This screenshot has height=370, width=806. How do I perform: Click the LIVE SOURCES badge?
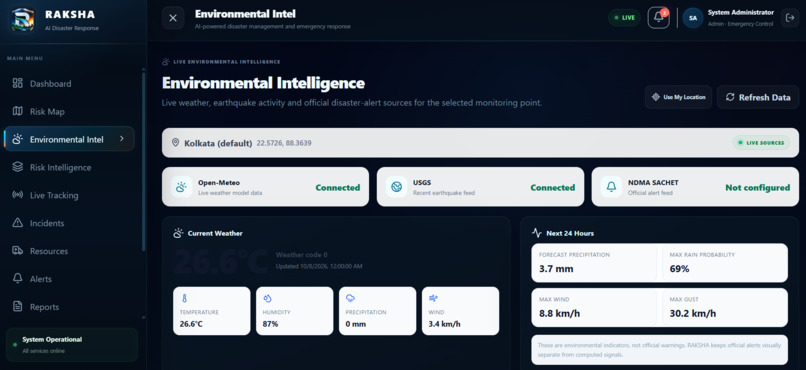click(761, 143)
